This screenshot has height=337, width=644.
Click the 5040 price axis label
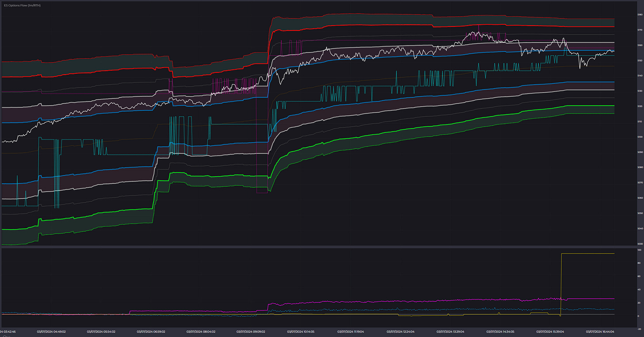click(x=640, y=228)
